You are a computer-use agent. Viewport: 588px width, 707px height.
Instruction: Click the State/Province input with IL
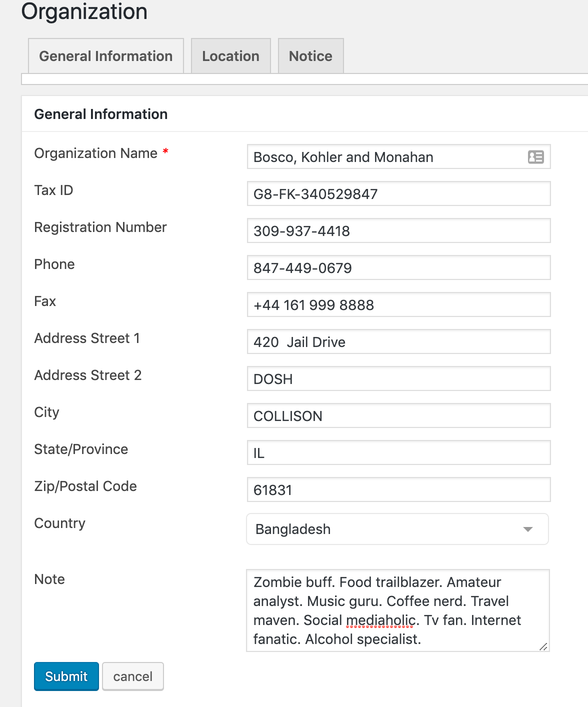click(x=398, y=453)
